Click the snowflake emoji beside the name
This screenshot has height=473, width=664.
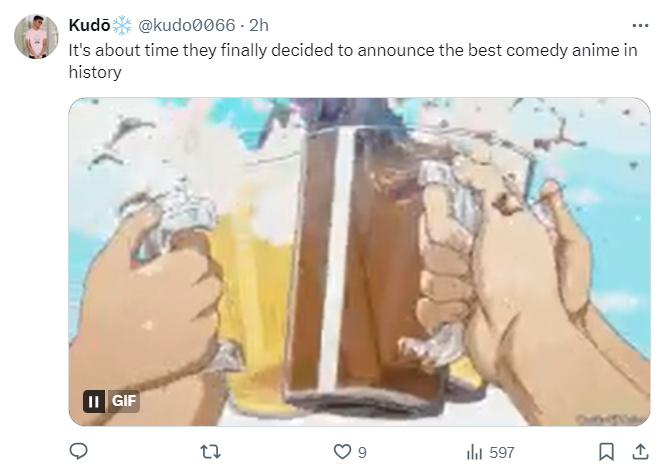pos(122,25)
